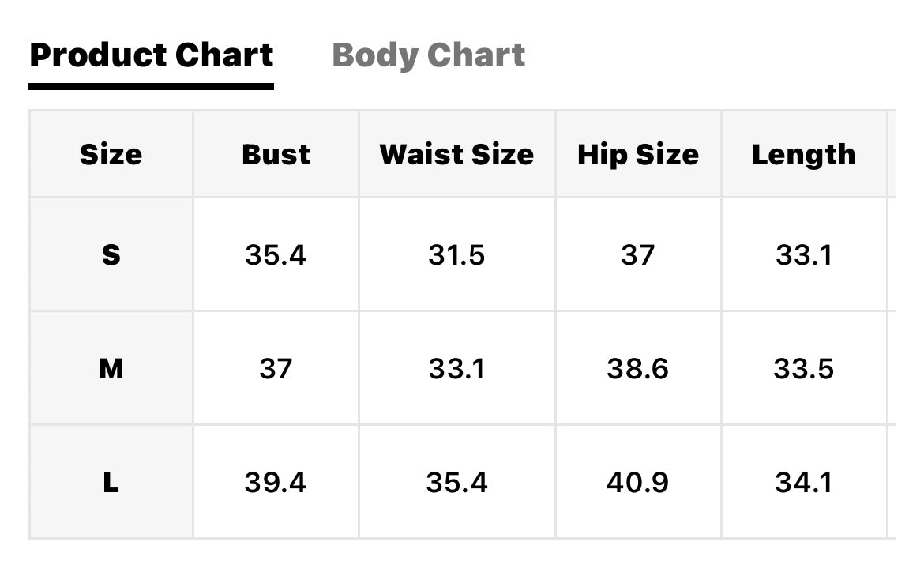Click the Length column header
The width and height of the screenshot is (924, 572).
[x=804, y=155]
